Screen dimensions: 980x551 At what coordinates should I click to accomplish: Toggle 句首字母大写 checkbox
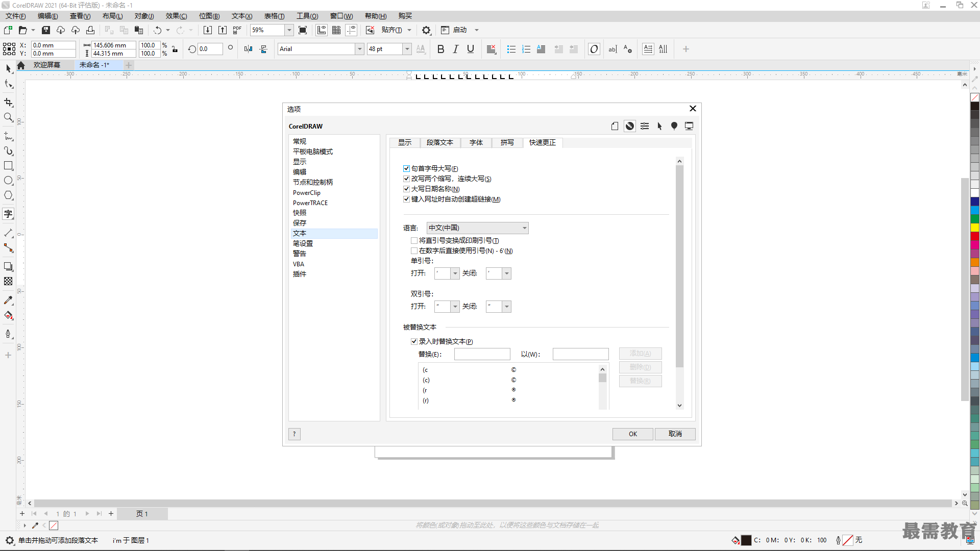[x=406, y=168]
